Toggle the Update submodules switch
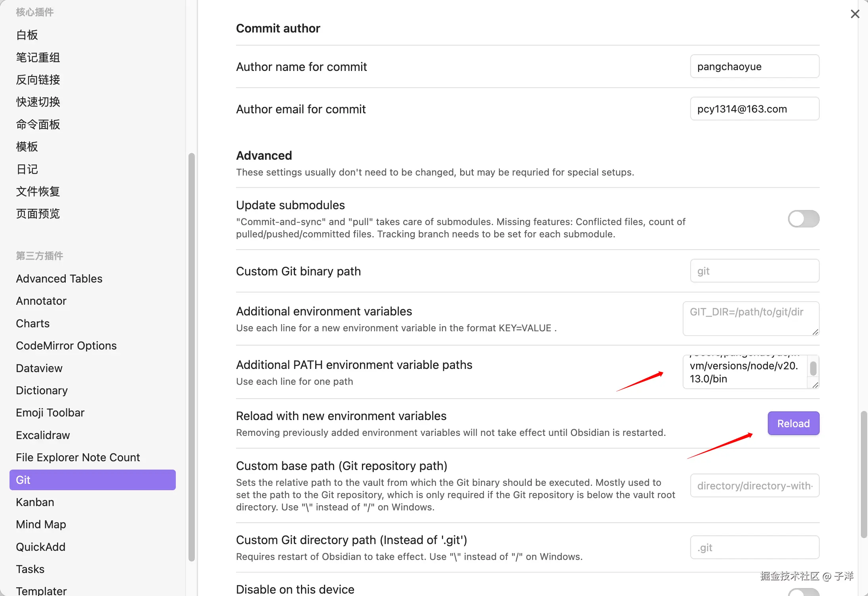This screenshot has width=868, height=596. [x=803, y=219]
